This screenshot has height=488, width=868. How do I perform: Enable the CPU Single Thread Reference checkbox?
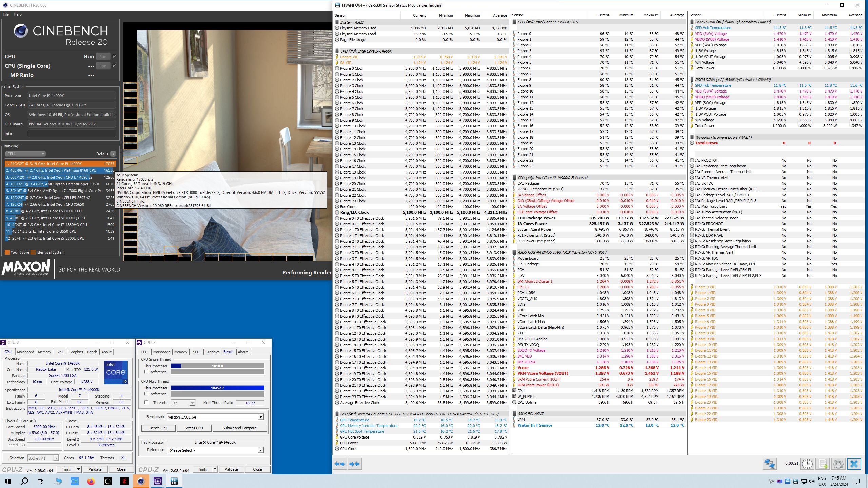(x=146, y=372)
